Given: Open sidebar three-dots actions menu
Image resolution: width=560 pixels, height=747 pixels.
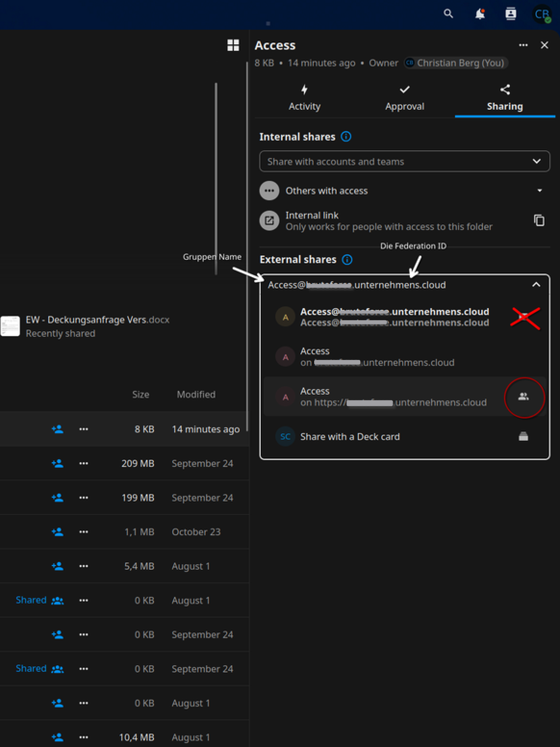Looking at the screenshot, I should pos(523,45).
